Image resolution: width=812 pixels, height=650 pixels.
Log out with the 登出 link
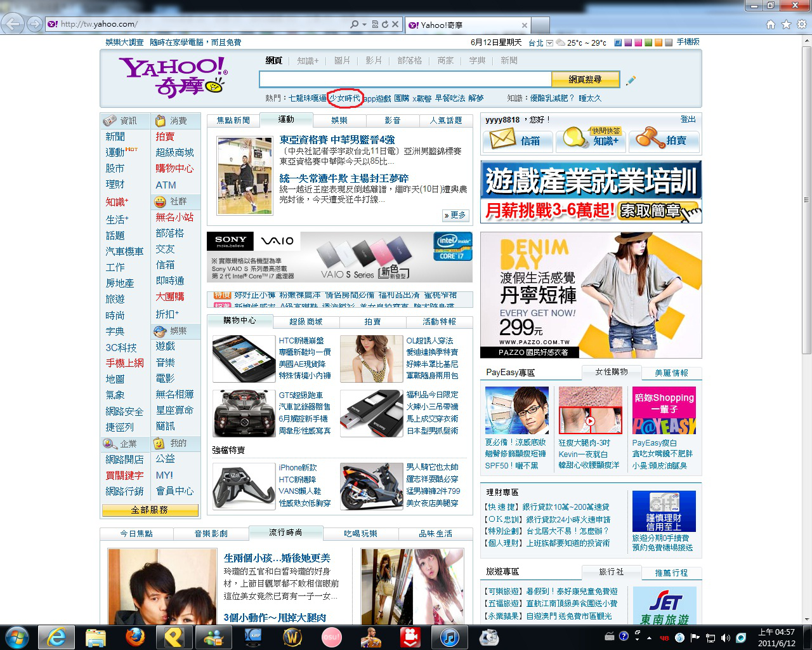(x=688, y=119)
